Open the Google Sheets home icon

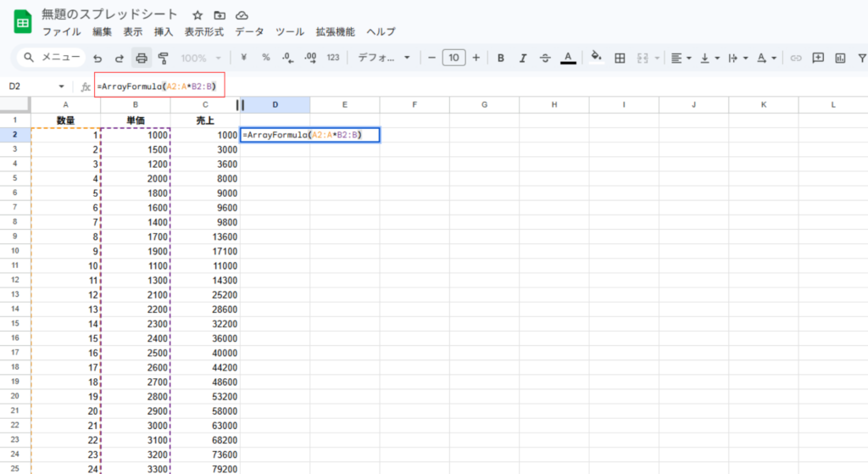coord(22,22)
